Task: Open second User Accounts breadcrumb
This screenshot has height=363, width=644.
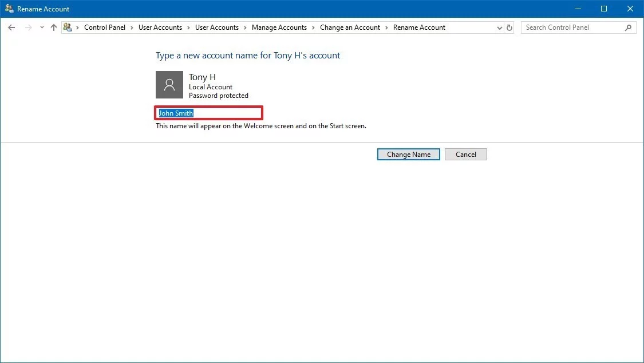Action: (x=217, y=27)
